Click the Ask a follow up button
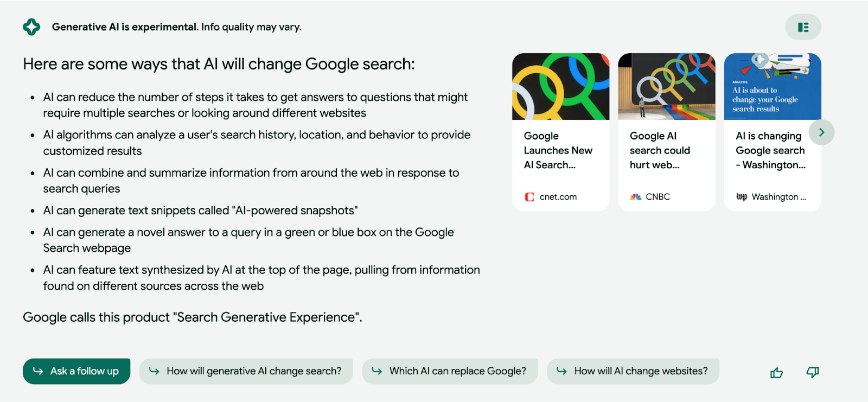The height and width of the screenshot is (402, 868). coord(76,371)
